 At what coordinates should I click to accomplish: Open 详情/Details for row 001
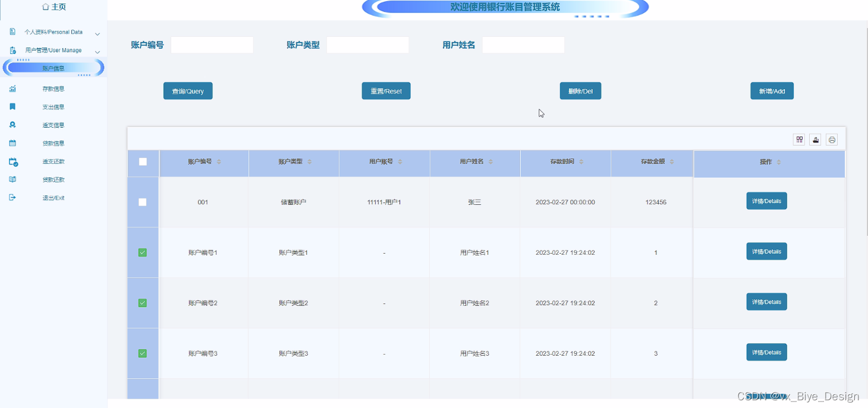click(x=767, y=201)
